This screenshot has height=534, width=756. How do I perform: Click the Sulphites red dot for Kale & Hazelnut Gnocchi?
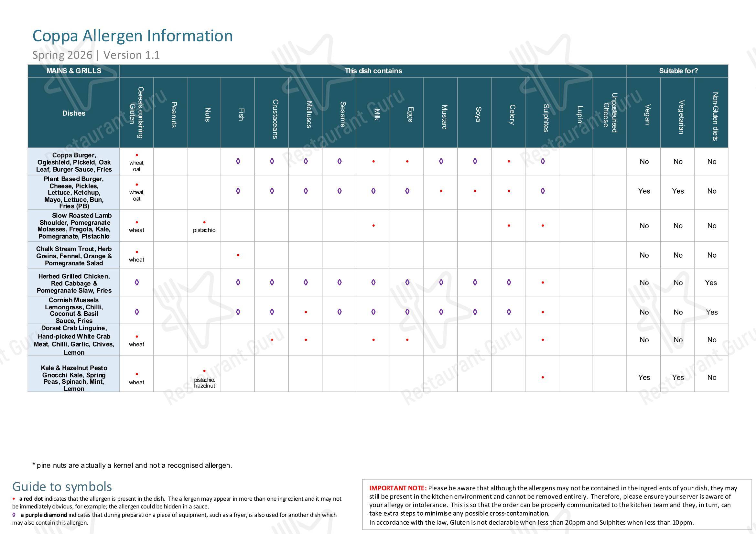coord(543,377)
